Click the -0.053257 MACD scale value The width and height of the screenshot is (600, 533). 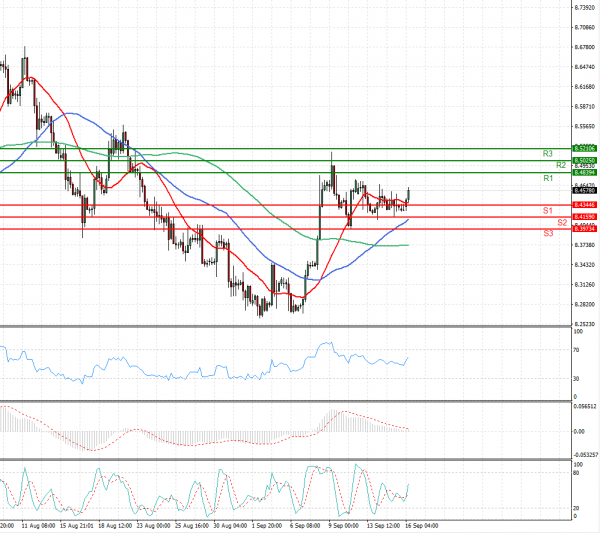click(585, 455)
